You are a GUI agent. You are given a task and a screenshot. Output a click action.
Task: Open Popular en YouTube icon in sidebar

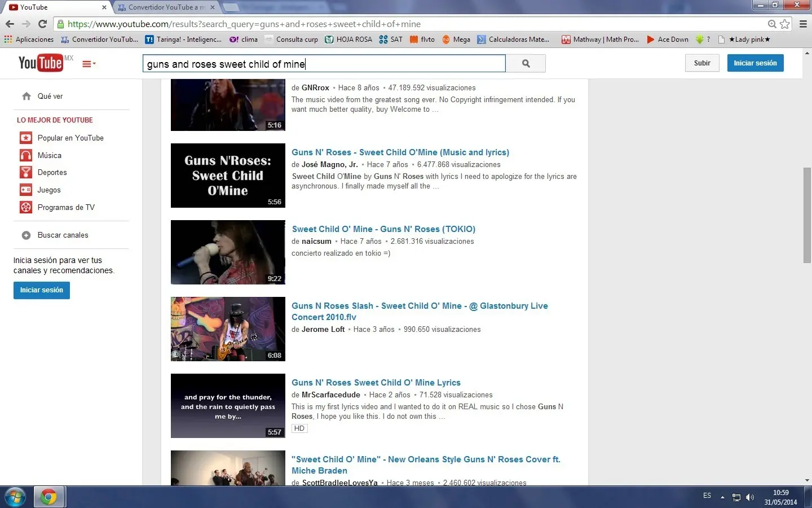tap(26, 138)
